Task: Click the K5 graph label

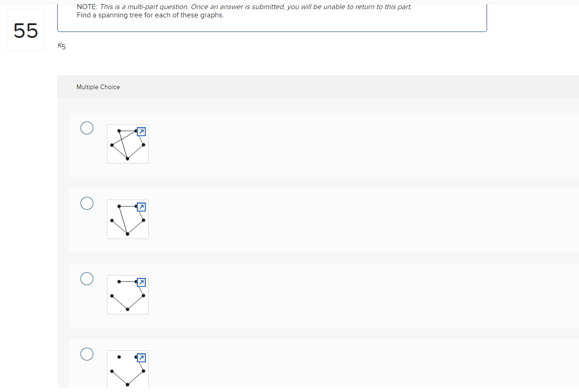Action: [x=61, y=45]
